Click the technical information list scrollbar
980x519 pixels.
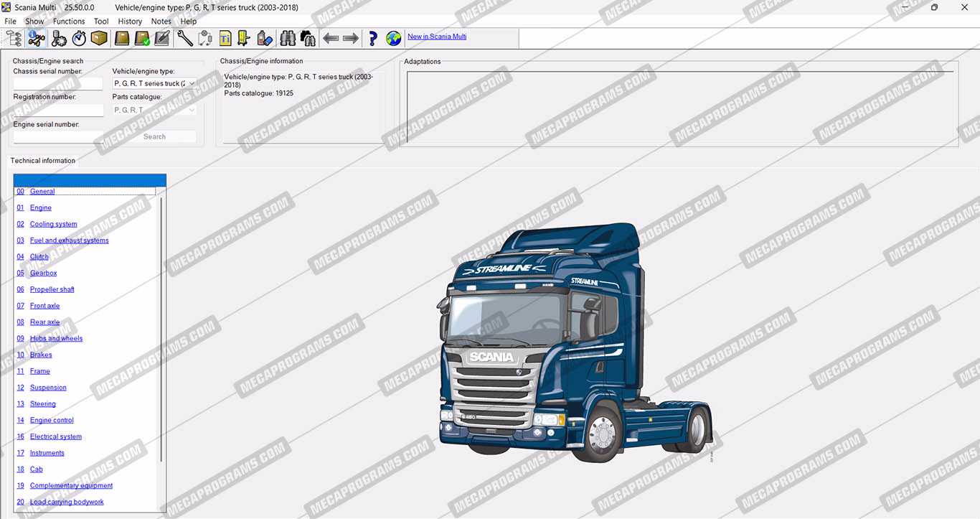161,329
